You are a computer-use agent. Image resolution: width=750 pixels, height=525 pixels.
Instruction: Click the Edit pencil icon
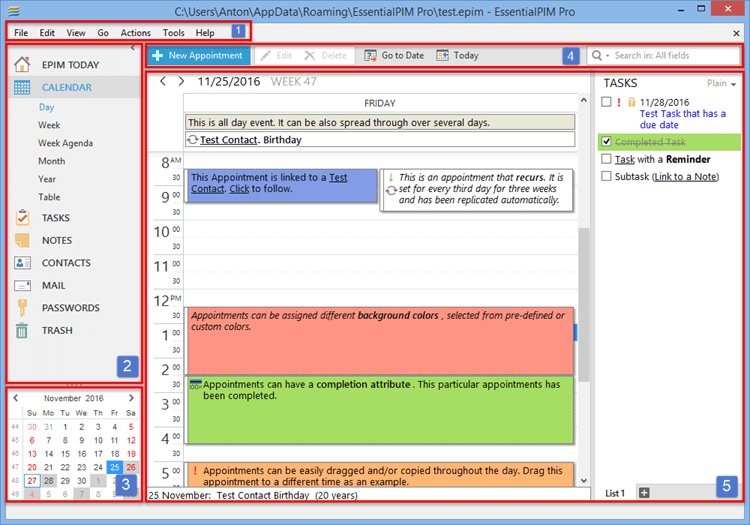(x=265, y=55)
